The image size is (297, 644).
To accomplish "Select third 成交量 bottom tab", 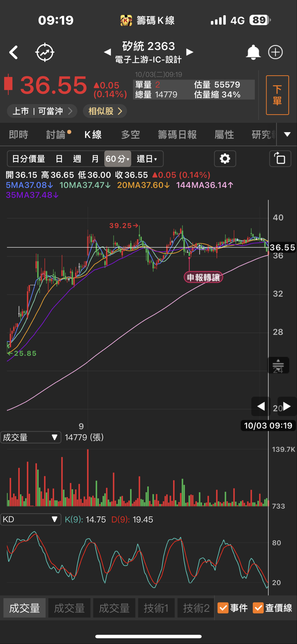I will pyautogui.click(x=114, y=608).
